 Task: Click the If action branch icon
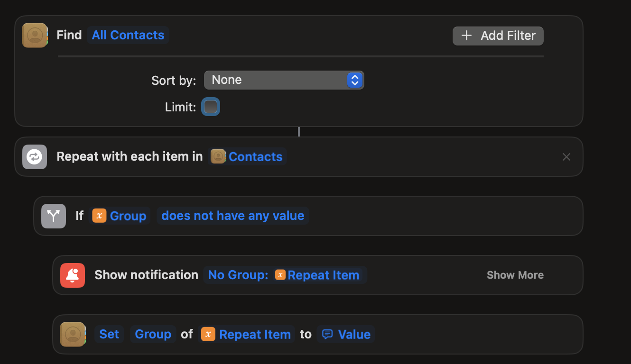tap(54, 216)
